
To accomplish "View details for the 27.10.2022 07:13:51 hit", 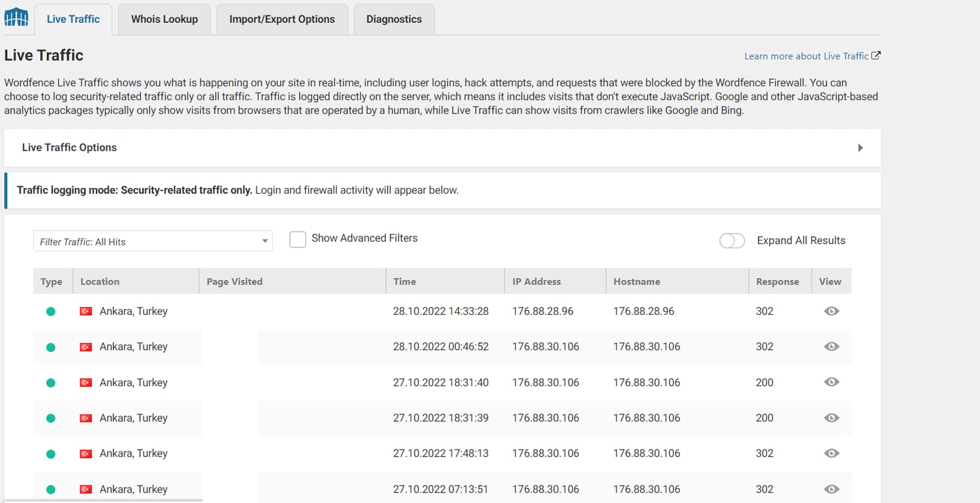I will pyautogui.click(x=831, y=489).
